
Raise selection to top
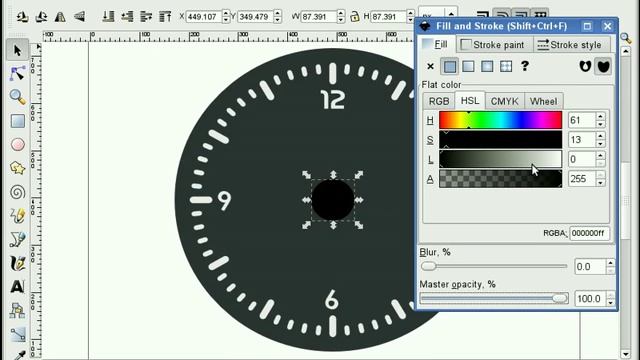click(x=165, y=17)
